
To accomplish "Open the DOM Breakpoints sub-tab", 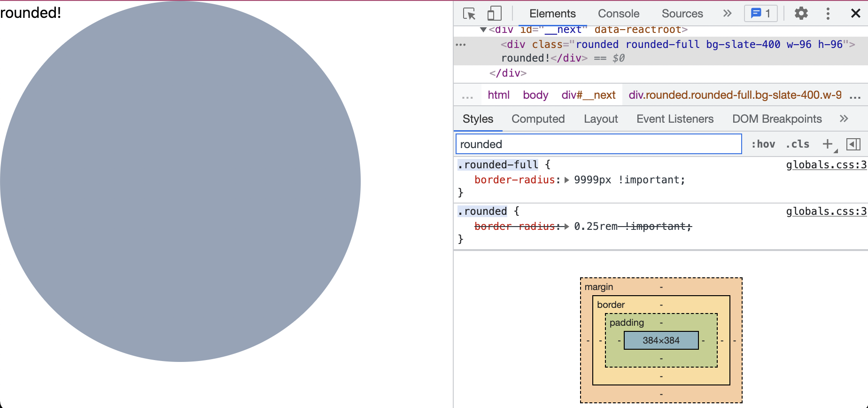I will (777, 119).
